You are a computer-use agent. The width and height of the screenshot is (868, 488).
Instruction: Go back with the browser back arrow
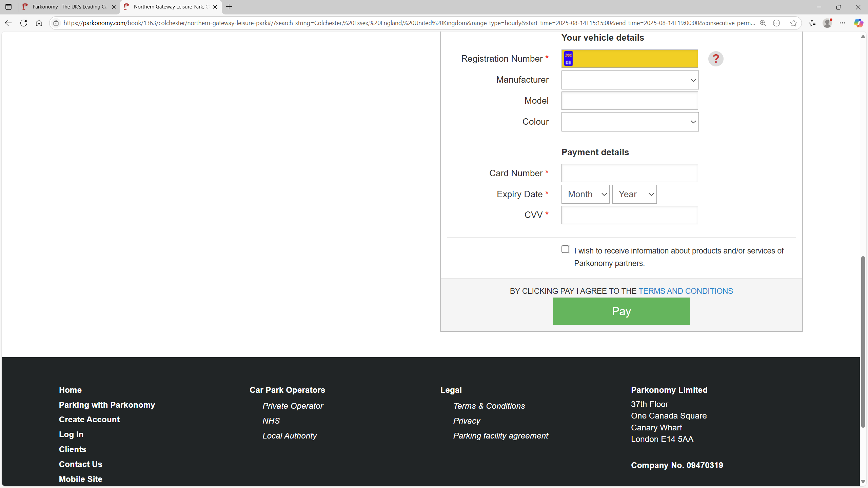pyautogui.click(x=8, y=23)
